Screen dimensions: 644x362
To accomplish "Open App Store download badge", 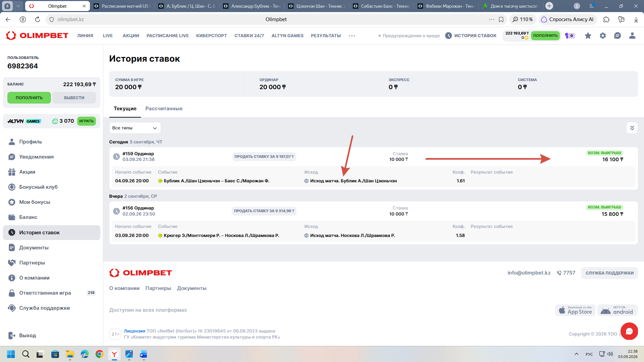I will pos(575,310).
